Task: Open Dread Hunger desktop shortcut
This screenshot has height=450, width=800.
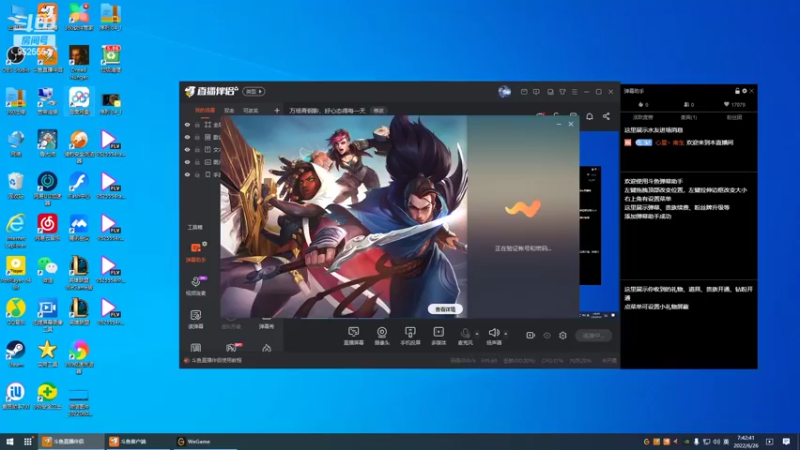Action: click(79, 62)
